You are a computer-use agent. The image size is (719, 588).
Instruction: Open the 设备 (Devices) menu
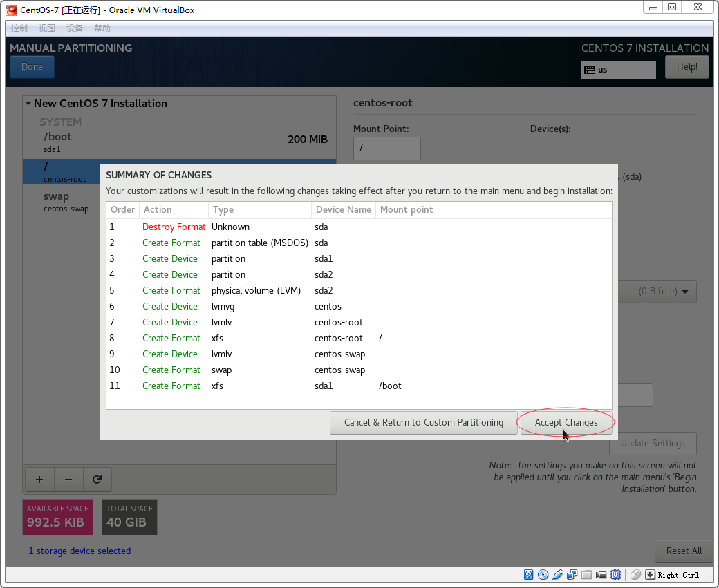click(x=75, y=28)
